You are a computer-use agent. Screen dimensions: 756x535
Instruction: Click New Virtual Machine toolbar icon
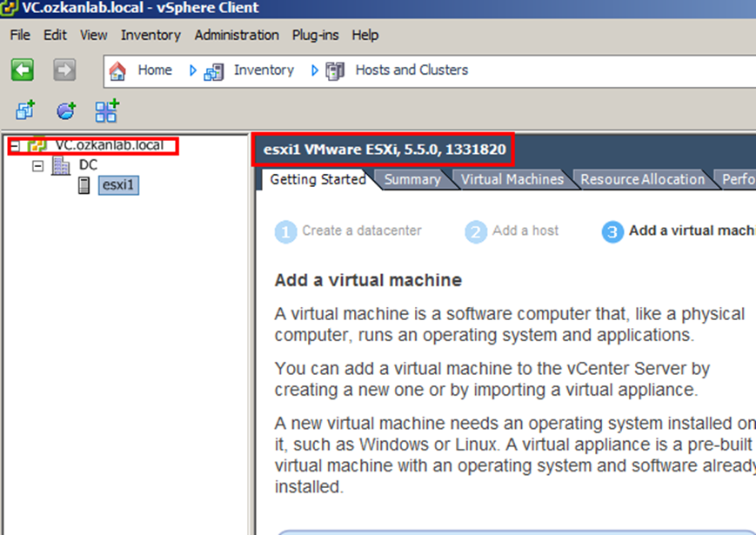25,110
